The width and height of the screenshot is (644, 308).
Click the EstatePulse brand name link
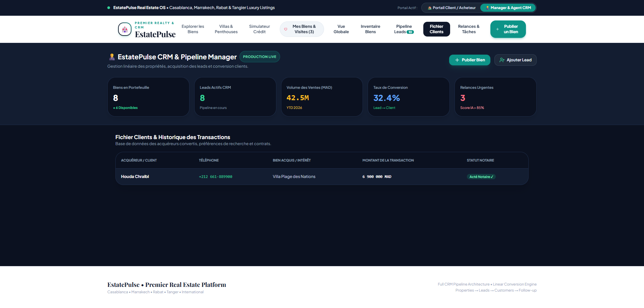[155, 34]
